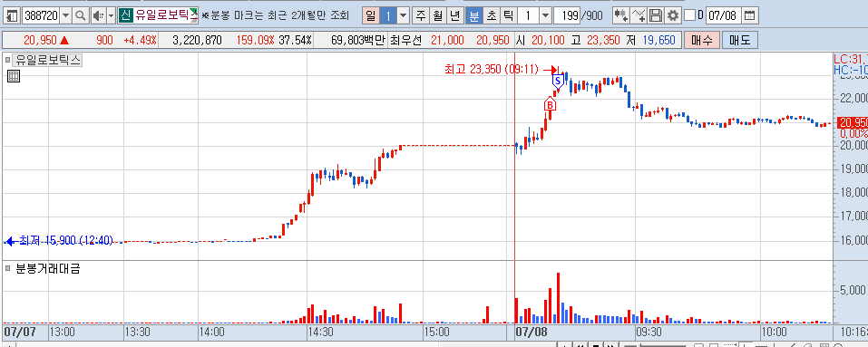This screenshot has height=347, width=868.
Task: Click the floppy disk save chart icon
Action: (656, 15)
